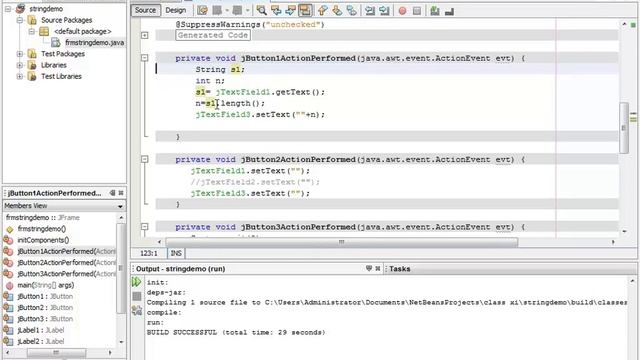Click the Comment lines toolbar icon
Image resolution: width=640 pixels, height=360 pixels.
point(435,11)
